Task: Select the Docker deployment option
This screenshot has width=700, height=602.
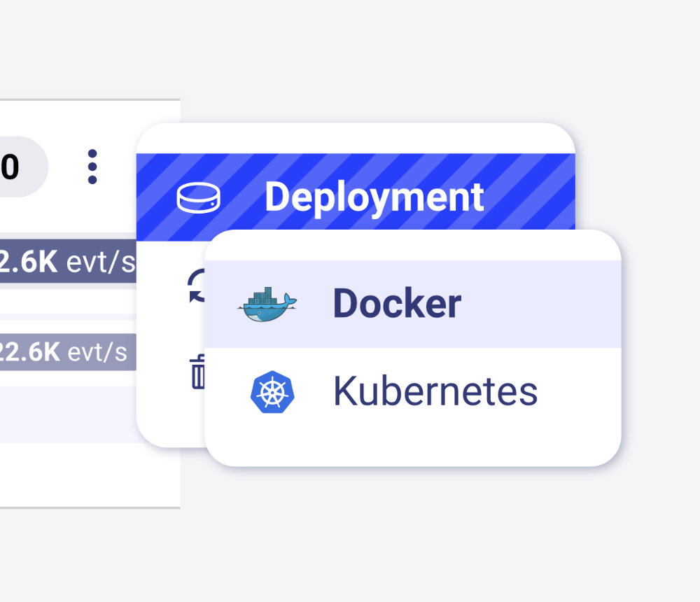Action: (395, 302)
